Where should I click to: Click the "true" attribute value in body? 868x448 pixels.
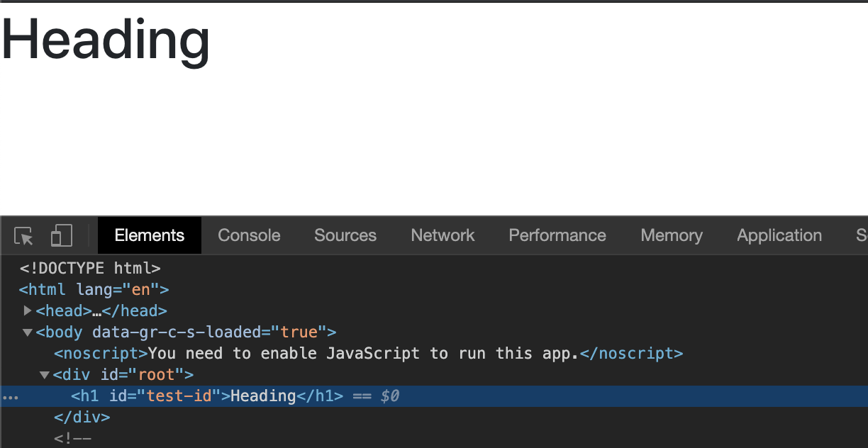(300, 332)
